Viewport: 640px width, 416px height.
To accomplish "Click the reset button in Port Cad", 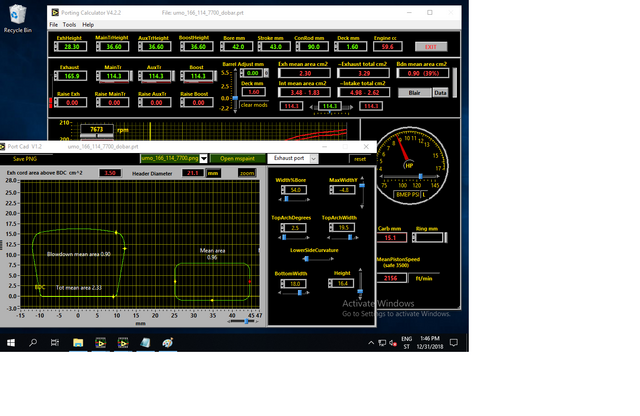I will tap(360, 159).
